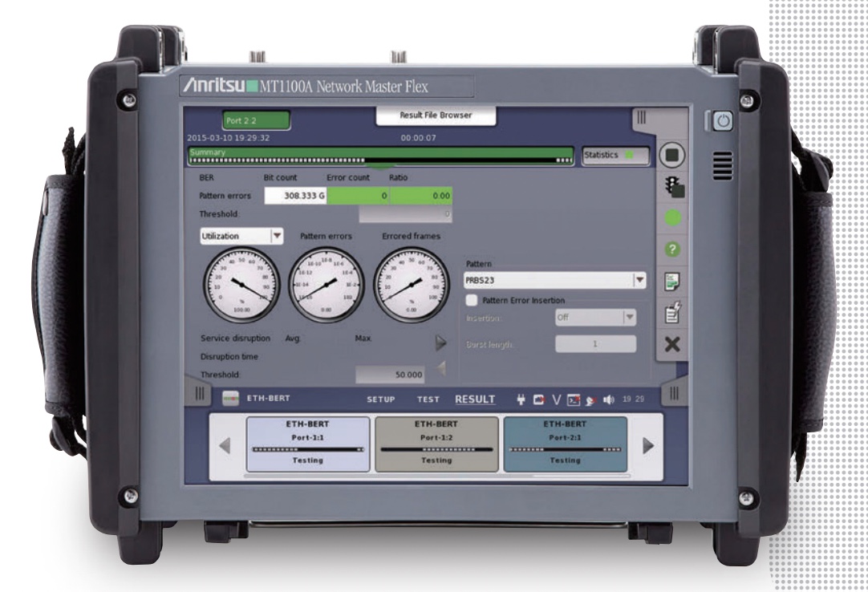Click the clipboard with lightning bolt icon
The image size is (868, 592).
pyautogui.click(x=672, y=312)
